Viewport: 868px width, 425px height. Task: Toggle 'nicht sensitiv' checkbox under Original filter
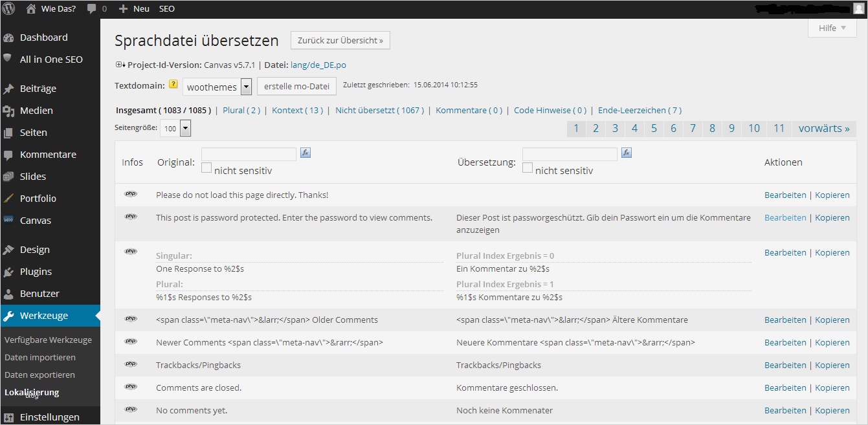[206, 168]
